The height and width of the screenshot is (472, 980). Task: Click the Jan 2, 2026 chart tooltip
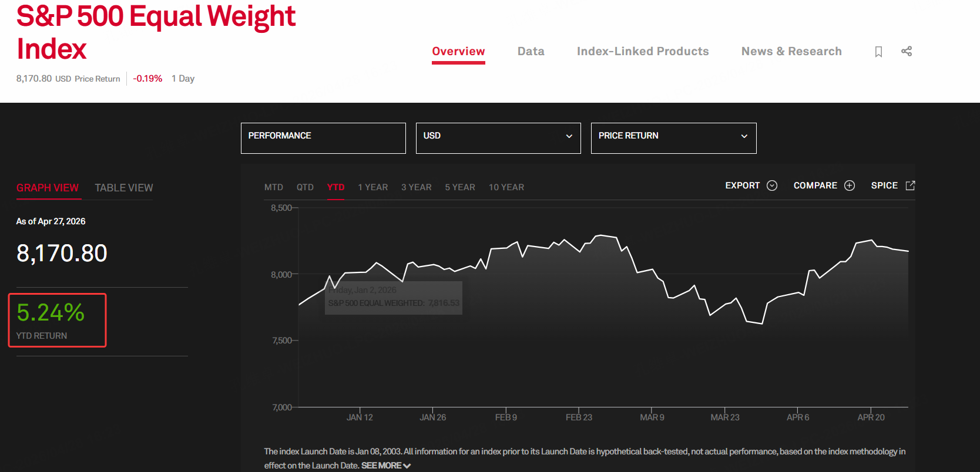coord(394,297)
